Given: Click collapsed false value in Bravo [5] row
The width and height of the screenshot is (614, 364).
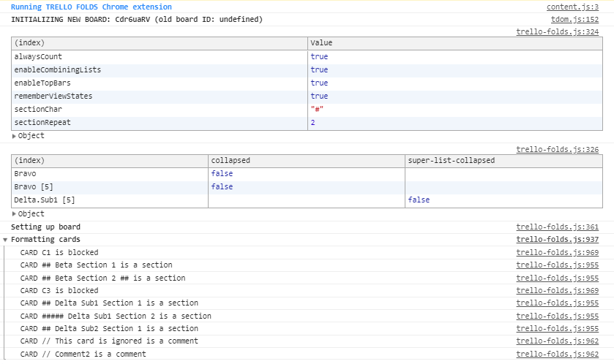Looking at the screenshot, I should [x=222, y=187].
